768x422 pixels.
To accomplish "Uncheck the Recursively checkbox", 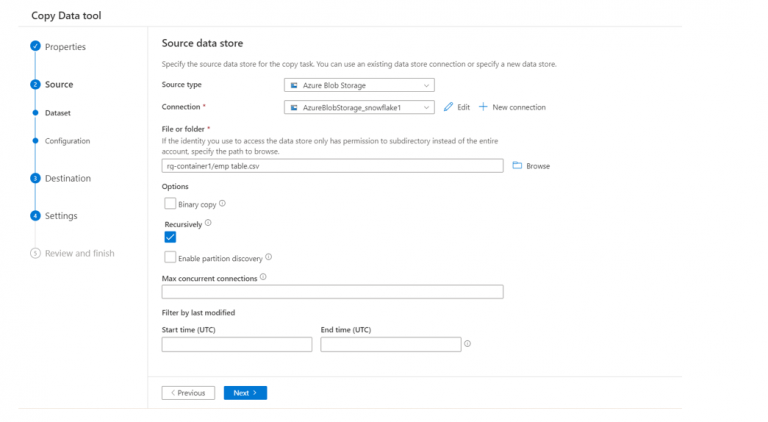I will coord(170,237).
